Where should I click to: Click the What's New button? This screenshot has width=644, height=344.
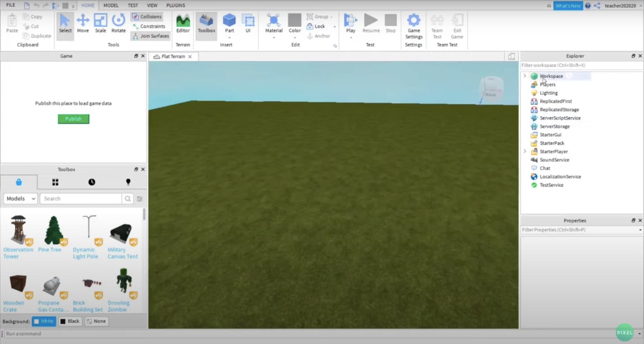(x=568, y=6)
